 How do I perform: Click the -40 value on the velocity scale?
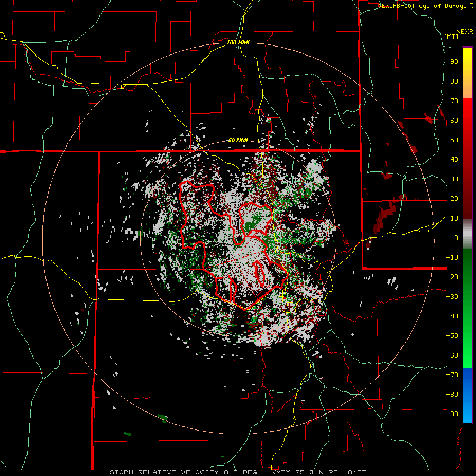coord(452,316)
